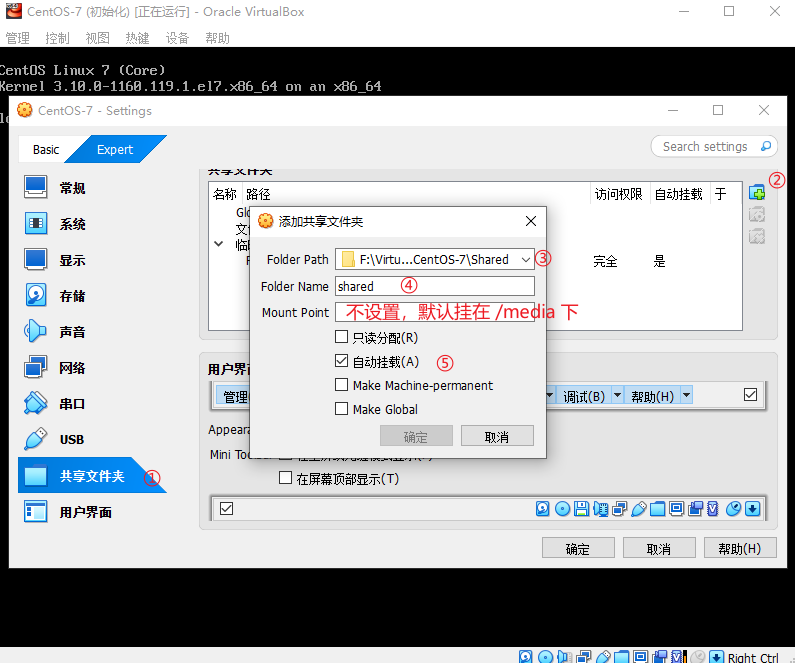Open the 设备 menu in VirtualBox menu bar

point(177,39)
